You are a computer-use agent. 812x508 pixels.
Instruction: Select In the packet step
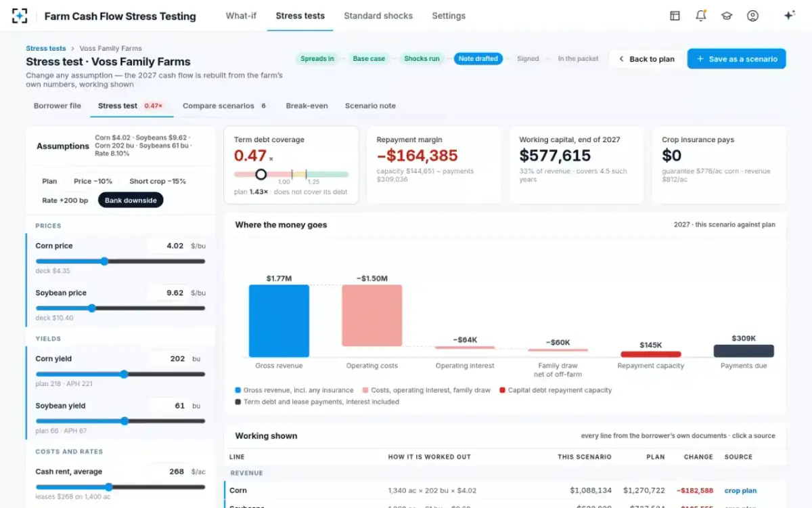click(578, 59)
